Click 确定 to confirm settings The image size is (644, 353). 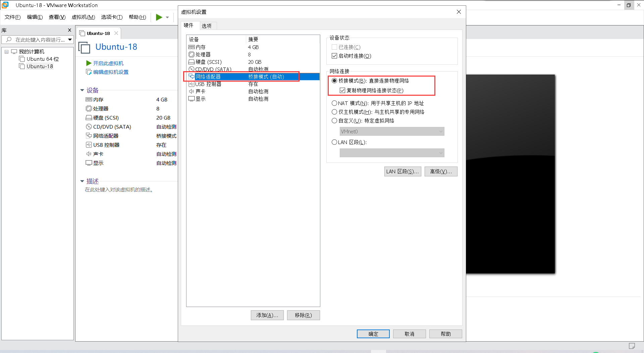click(373, 334)
